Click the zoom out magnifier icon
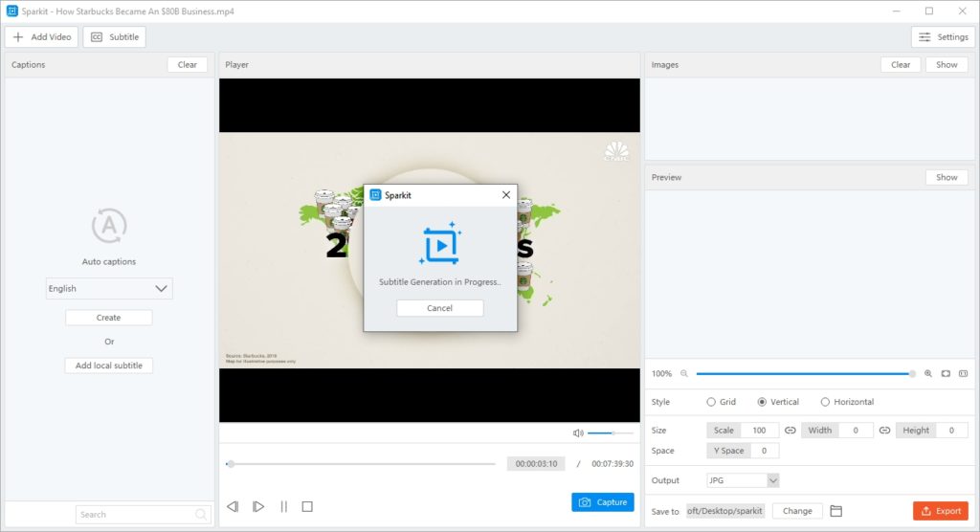The width and height of the screenshot is (980, 532). coord(684,373)
